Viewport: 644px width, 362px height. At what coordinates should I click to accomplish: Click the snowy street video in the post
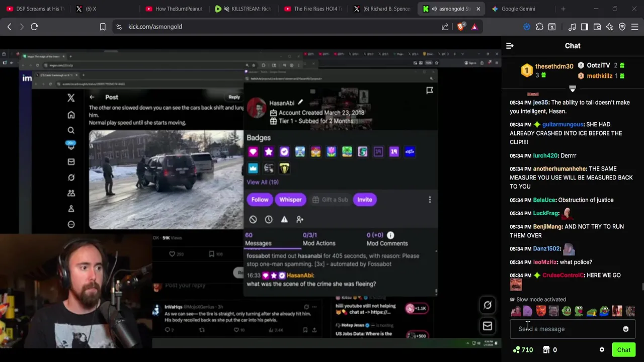(166, 179)
